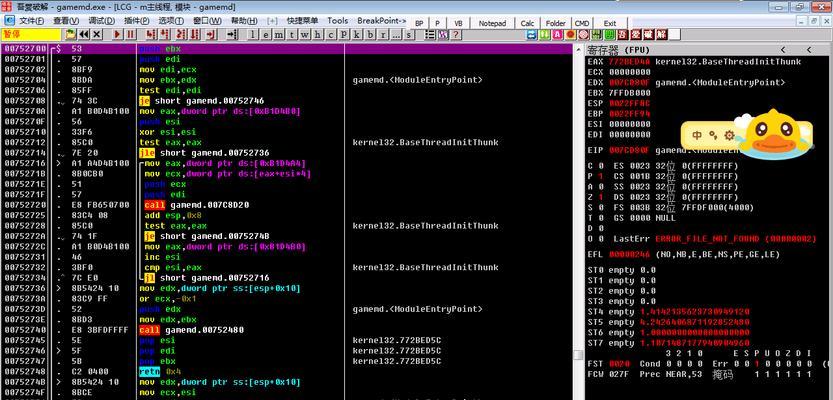833x400 pixels.
Task: Run the program with the play icon
Action: tap(117, 35)
